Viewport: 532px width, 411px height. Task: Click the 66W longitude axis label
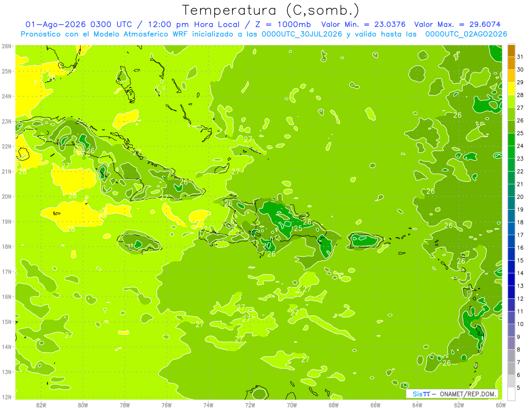coord(376,405)
